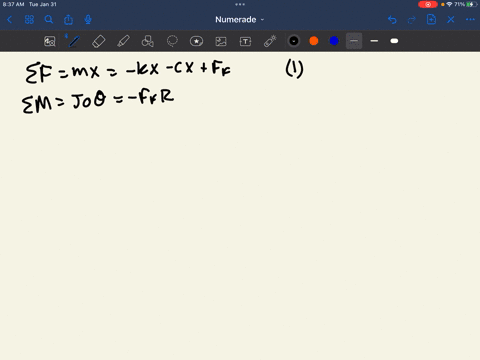Redo the last undone action
Image resolution: width=480 pixels, height=360 pixels.
point(412,20)
